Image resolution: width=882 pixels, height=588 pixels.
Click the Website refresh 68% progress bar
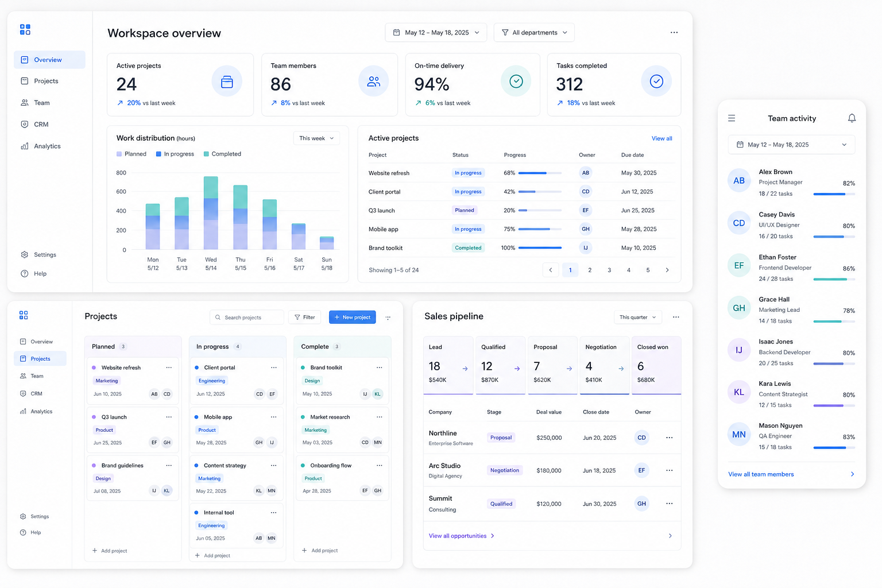coord(540,173)
